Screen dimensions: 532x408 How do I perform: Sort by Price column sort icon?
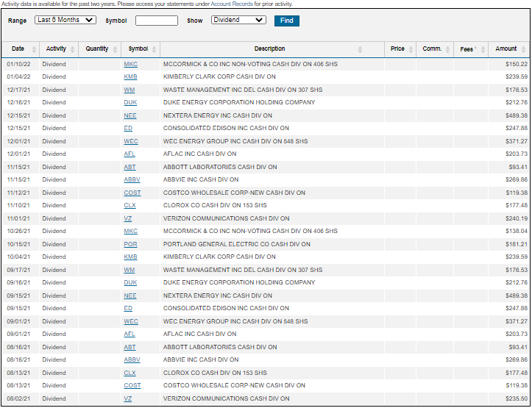coord(411,49)
